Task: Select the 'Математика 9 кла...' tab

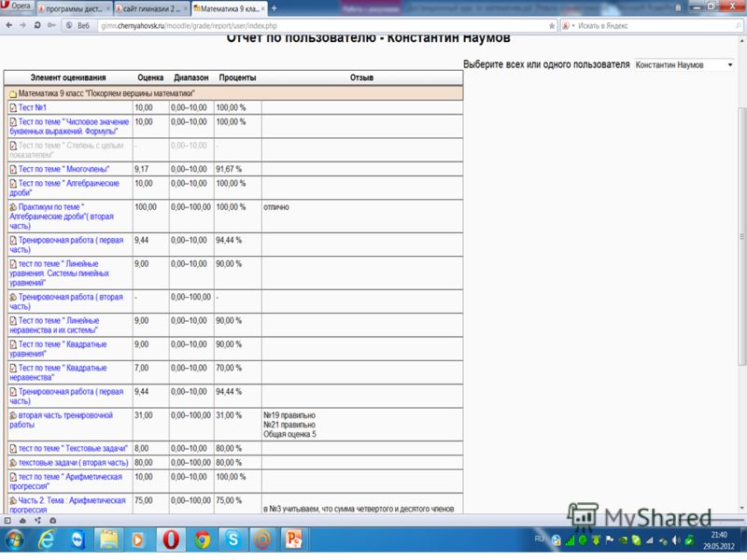Action: point(229,8)
